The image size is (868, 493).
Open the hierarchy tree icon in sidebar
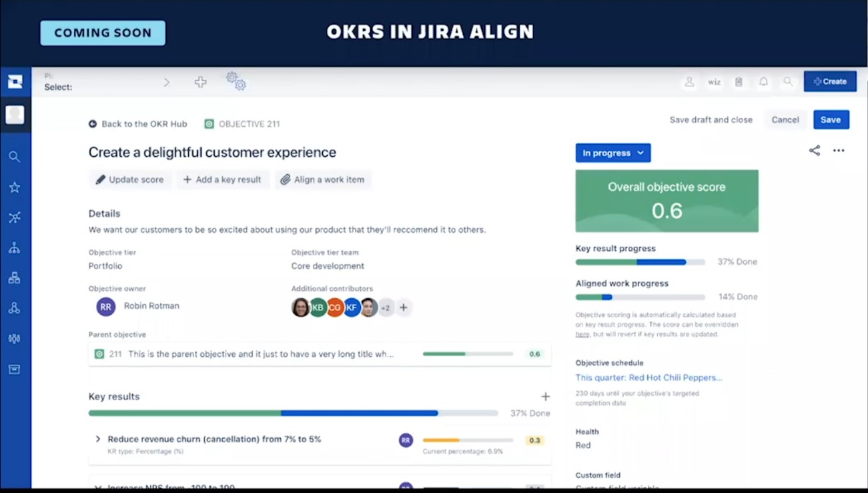point(14,248)
